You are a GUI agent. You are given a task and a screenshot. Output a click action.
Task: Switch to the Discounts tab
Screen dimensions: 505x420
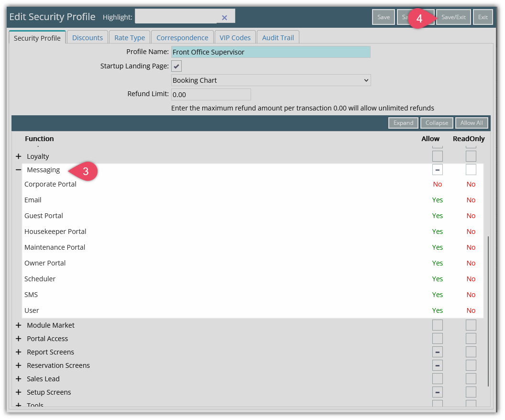pos(88,38)
